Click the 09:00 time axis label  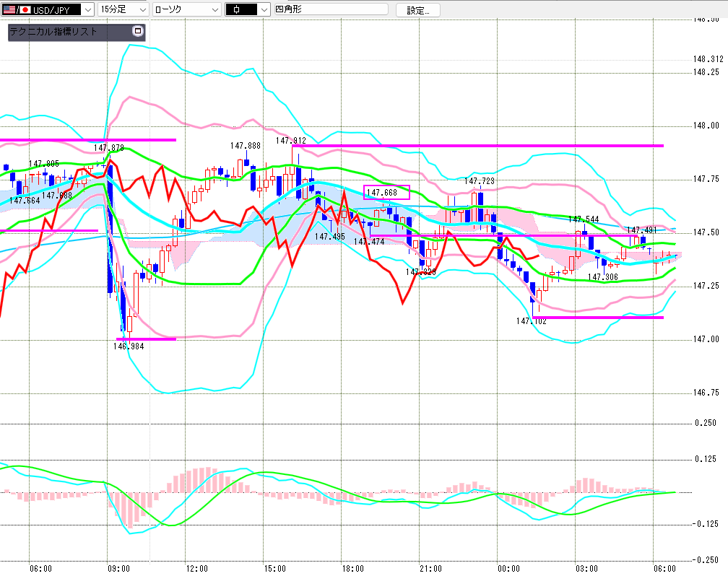pos(119,569)
